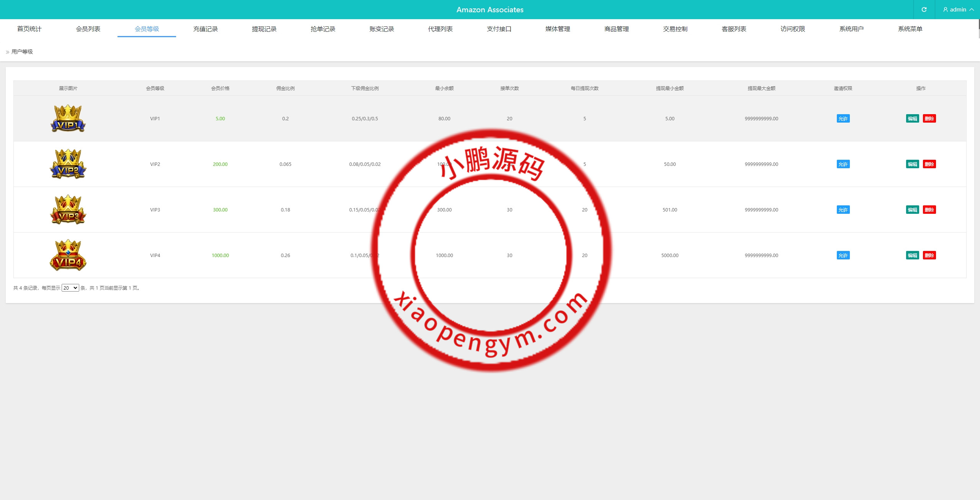Click the 用户等级 breadcrumb
The image size is (980, 500).
click(x=22, y=52)
